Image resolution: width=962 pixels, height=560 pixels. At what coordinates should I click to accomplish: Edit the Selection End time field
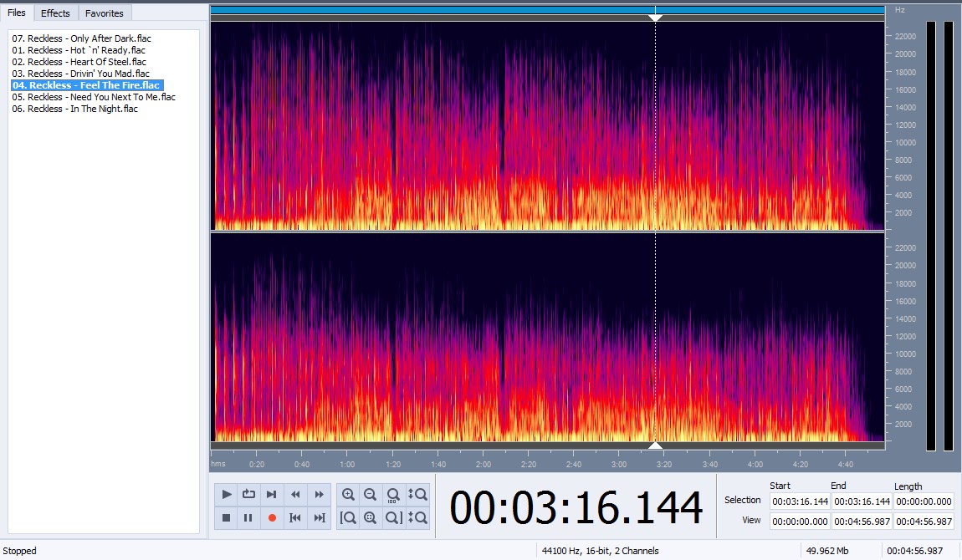point(862,501)
